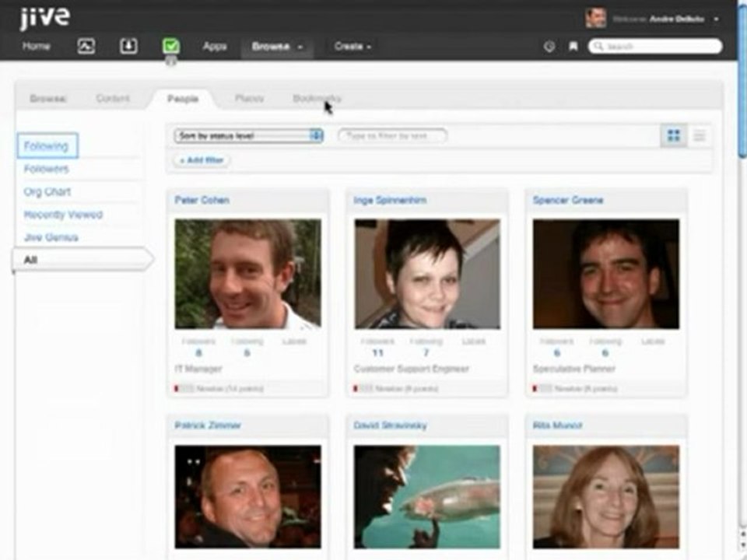Image resolution: width=747 pixels, height=560 pixels.
Task: Switch to the Content tab
Action: (x=112, y=98)
